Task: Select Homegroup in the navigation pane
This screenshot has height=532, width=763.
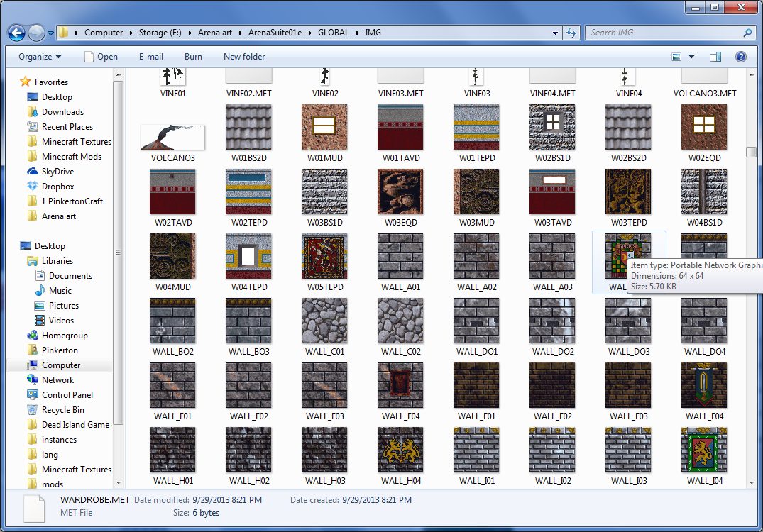Action: click(65, 336)
